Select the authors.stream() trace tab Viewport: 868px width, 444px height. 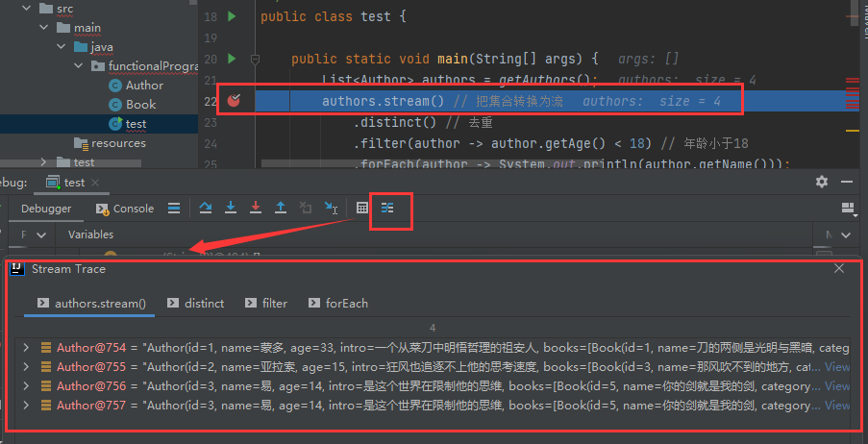pyautogui.click(x=91, y=304)
